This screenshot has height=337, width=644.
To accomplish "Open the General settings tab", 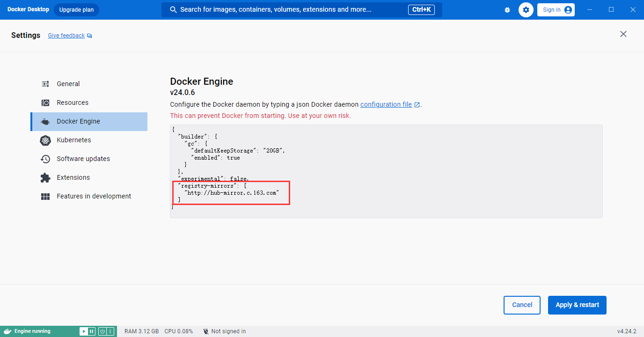I will coord(89,84).
